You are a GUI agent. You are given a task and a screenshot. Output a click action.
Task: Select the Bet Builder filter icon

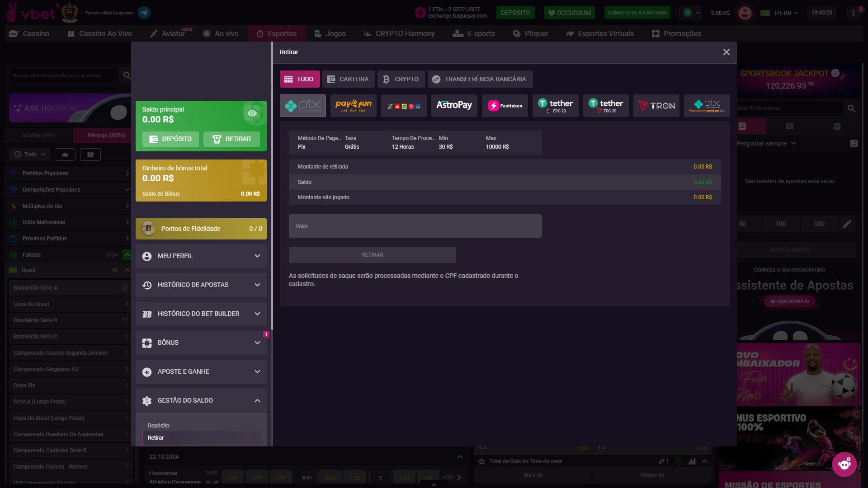click(90, 155)
